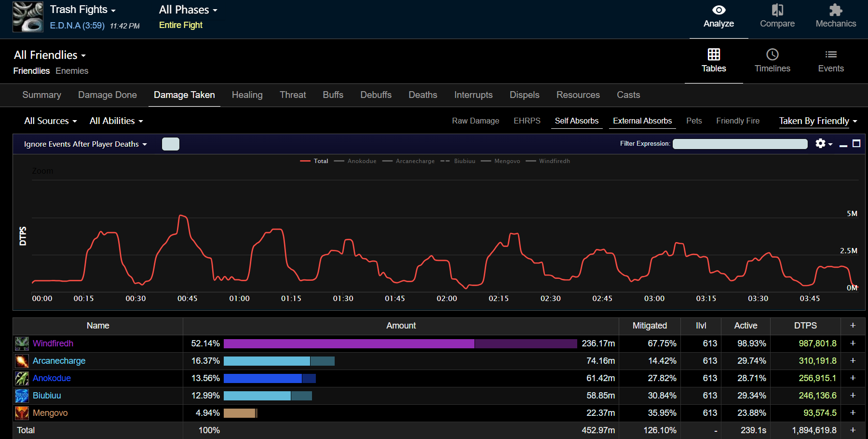Open the Analyze eye icon view
Image resolution: width=868 pixels, height=439 pixels.
click(719, 10)
